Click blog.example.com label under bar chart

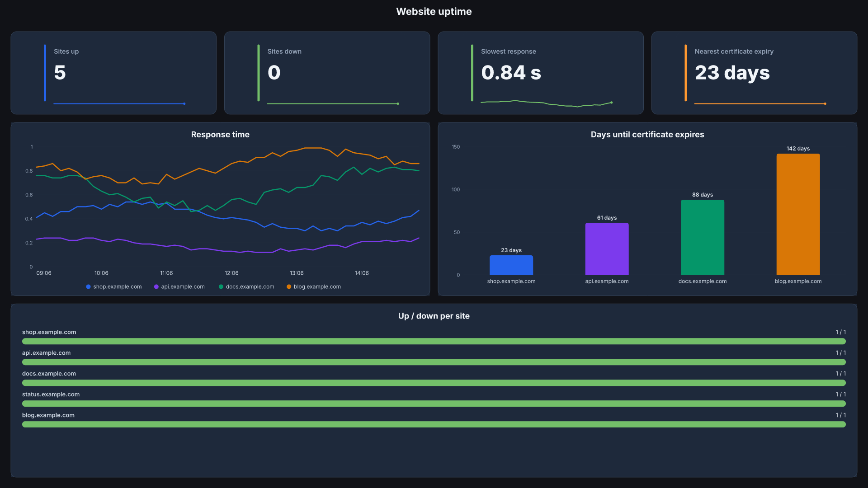[798, 281]
